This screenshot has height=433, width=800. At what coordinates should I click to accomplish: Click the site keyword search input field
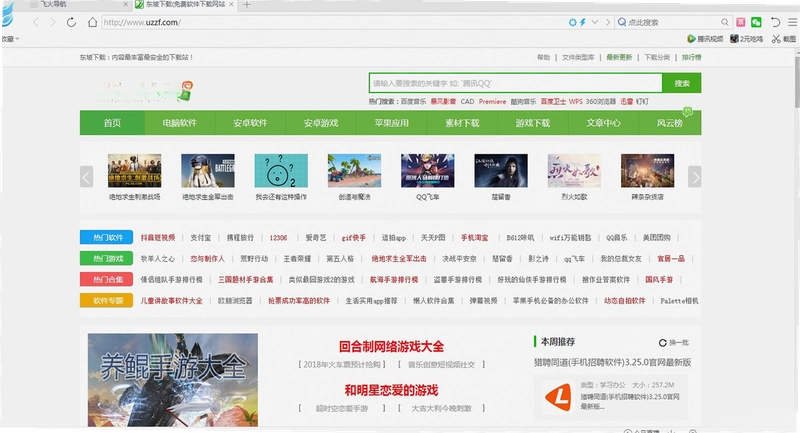[515, 83]
